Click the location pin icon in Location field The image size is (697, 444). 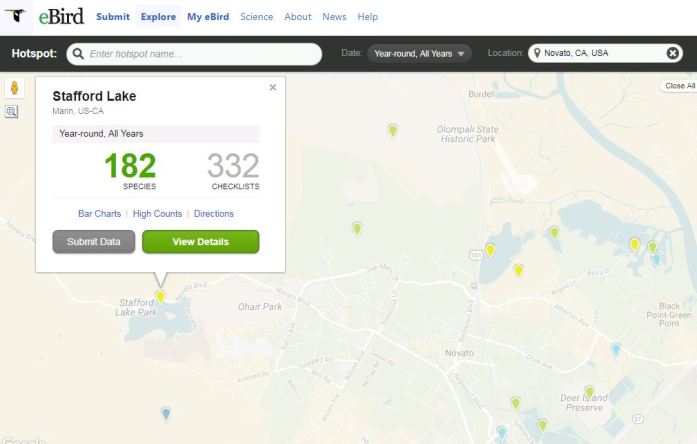coord(537,53)
